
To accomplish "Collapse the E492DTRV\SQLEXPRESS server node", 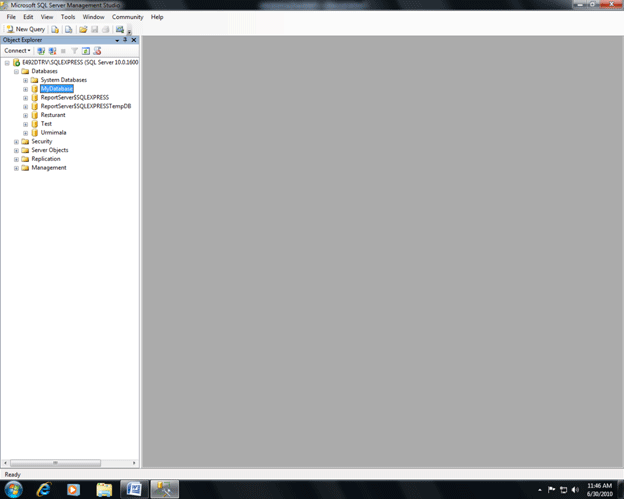I will click(x=7, y=63).
